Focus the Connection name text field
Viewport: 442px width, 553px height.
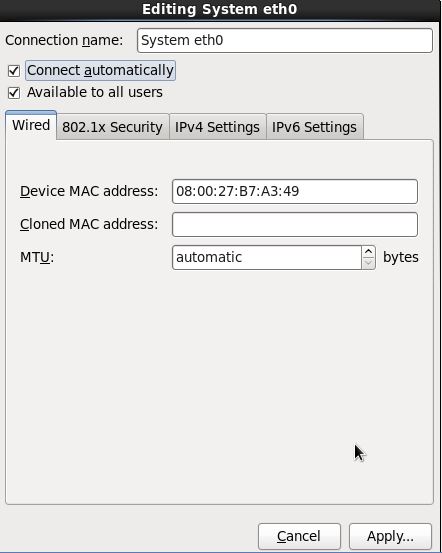[x=285, y=41]
